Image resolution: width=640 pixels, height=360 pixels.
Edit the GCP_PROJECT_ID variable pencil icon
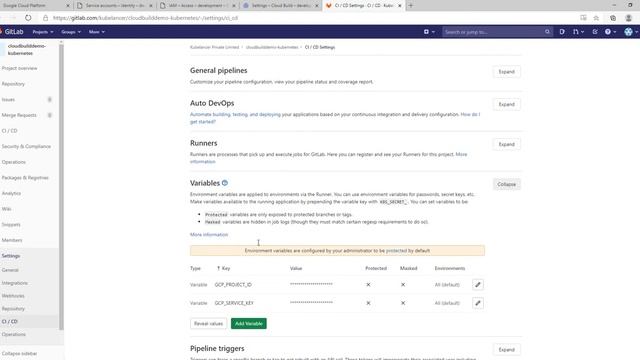click(478, 284)
